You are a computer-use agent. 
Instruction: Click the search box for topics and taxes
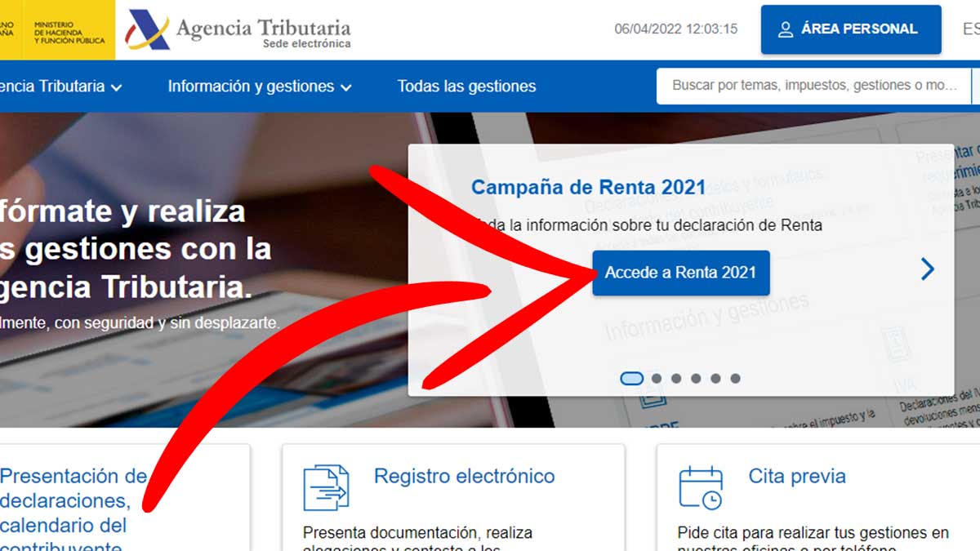813,86
